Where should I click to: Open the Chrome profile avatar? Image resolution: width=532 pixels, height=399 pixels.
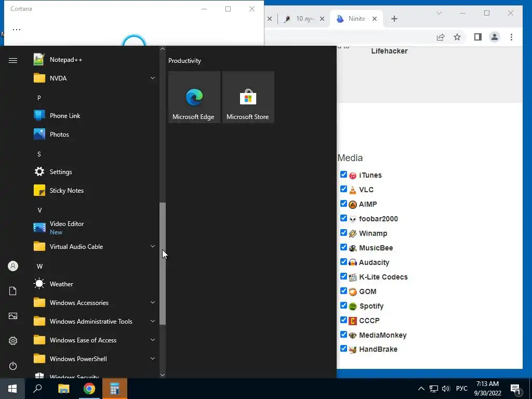[x=495, y=37]
